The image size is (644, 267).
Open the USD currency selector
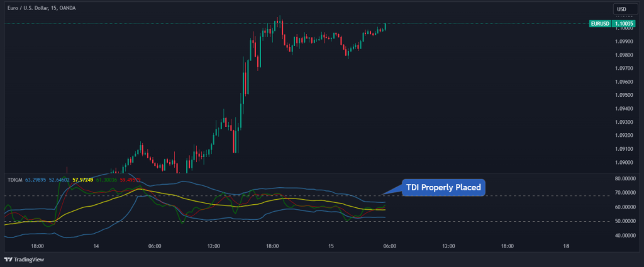tap(621, 9)
